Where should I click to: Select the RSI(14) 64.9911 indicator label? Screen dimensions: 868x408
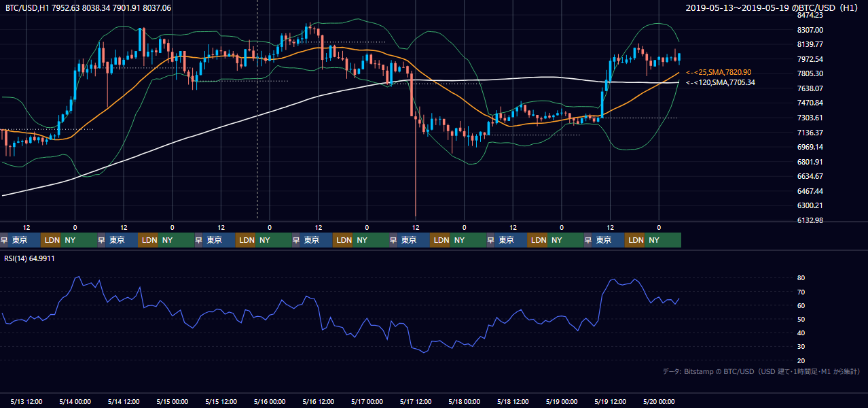pos(30,258)
